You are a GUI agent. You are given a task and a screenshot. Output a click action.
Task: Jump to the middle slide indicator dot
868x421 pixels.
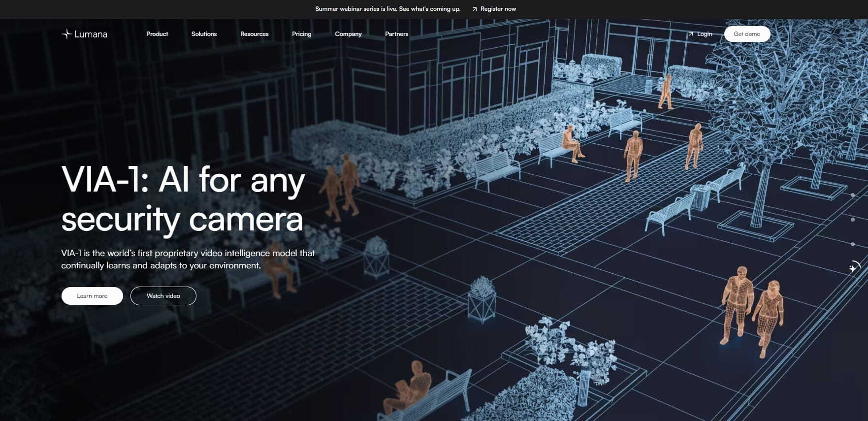(853, 220)
